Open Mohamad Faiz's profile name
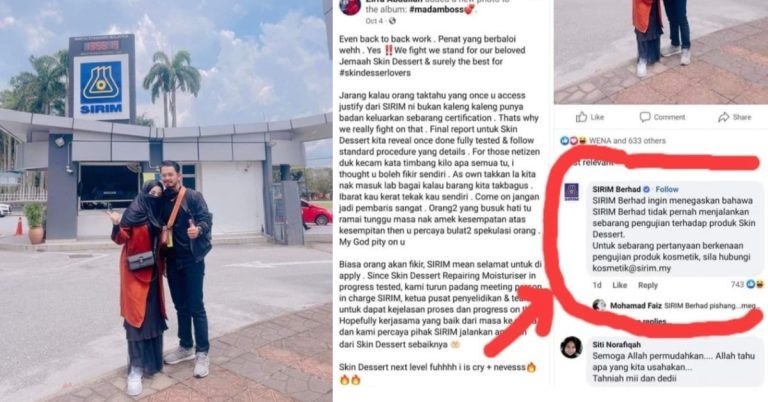 point(636,306)
